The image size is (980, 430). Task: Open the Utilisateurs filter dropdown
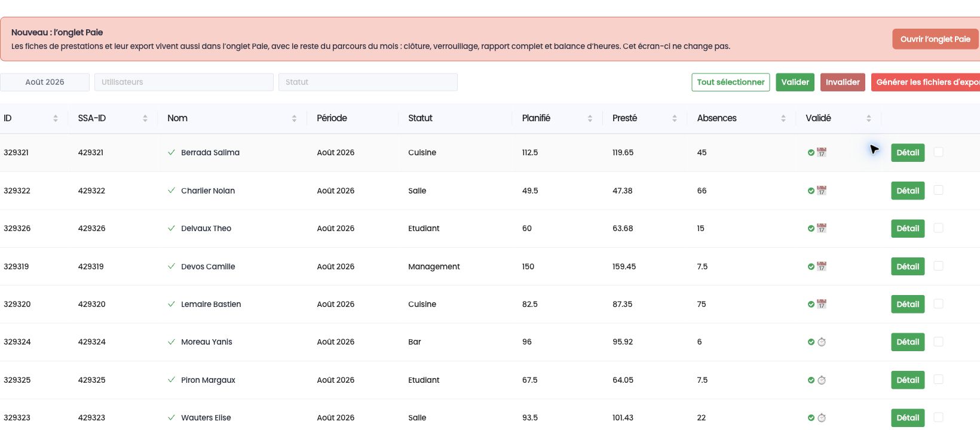184,82
